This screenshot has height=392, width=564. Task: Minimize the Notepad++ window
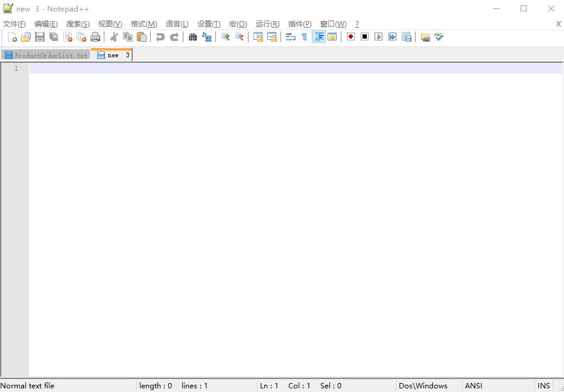496,8
